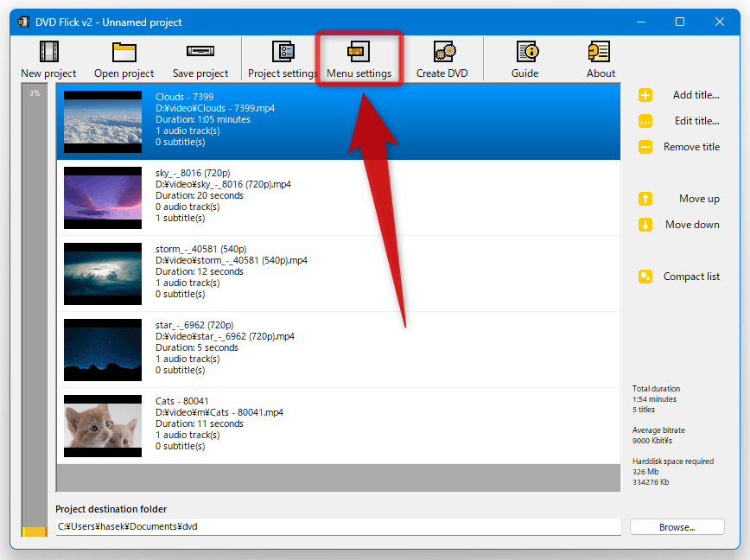Click the yellow minus Remove title icon

click(x=645, y=147)
